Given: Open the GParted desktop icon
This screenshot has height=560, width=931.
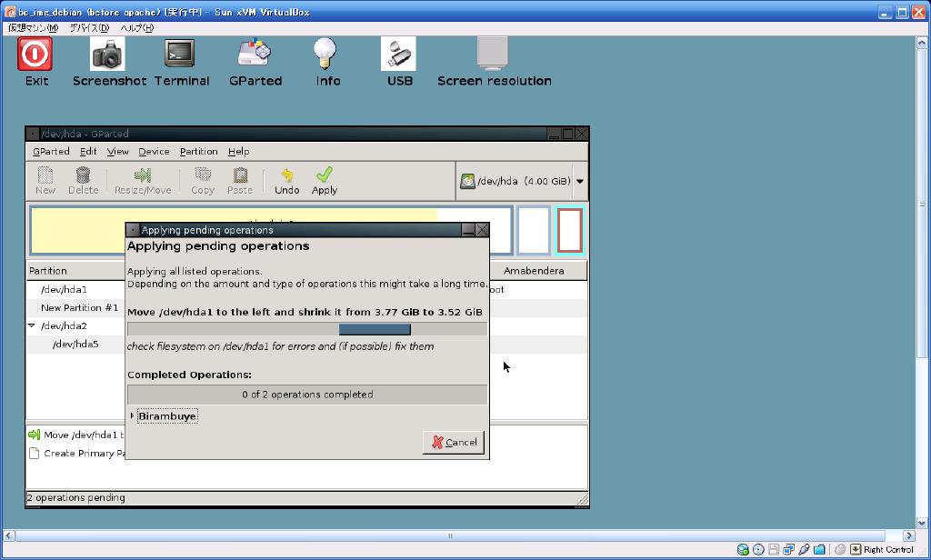Looking at the screenshot, I should pos(255,54).
